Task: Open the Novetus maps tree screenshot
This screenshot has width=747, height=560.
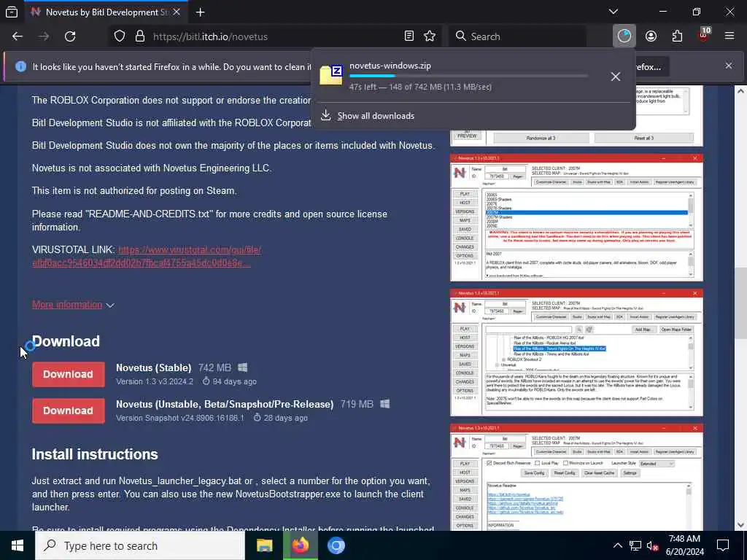Action: pyautogui.click(x=576, y=352)
